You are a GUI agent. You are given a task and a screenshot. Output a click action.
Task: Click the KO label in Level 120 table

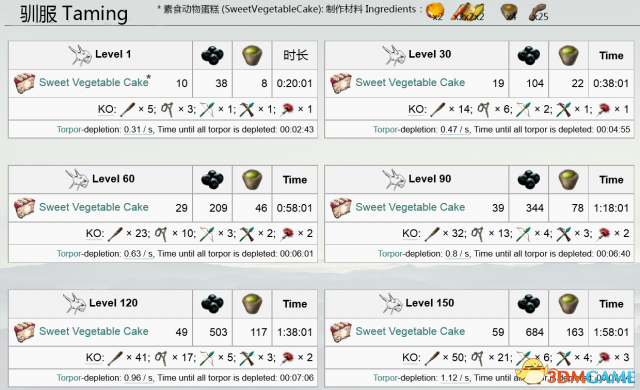coord(95,358)
